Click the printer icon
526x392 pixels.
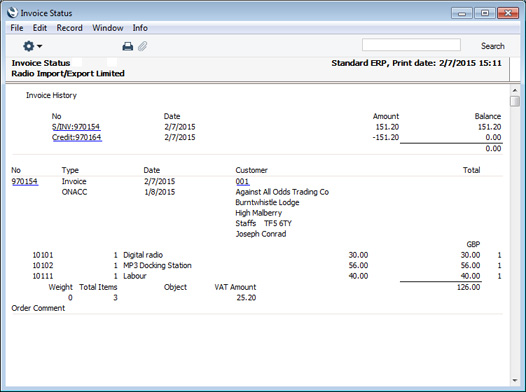(x=127, y=46)
